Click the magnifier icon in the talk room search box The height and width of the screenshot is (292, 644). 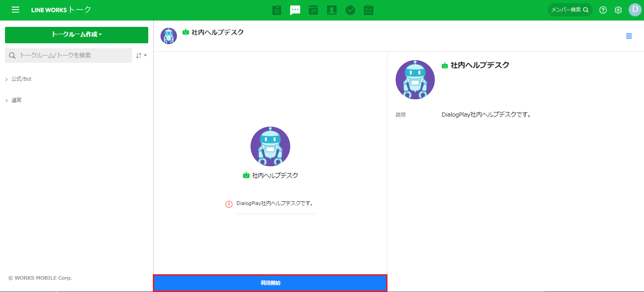[12, 55]
